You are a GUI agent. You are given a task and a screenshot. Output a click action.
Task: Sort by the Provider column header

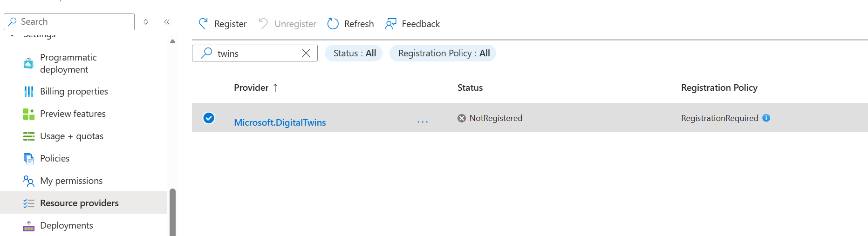(x=256, y=88)
